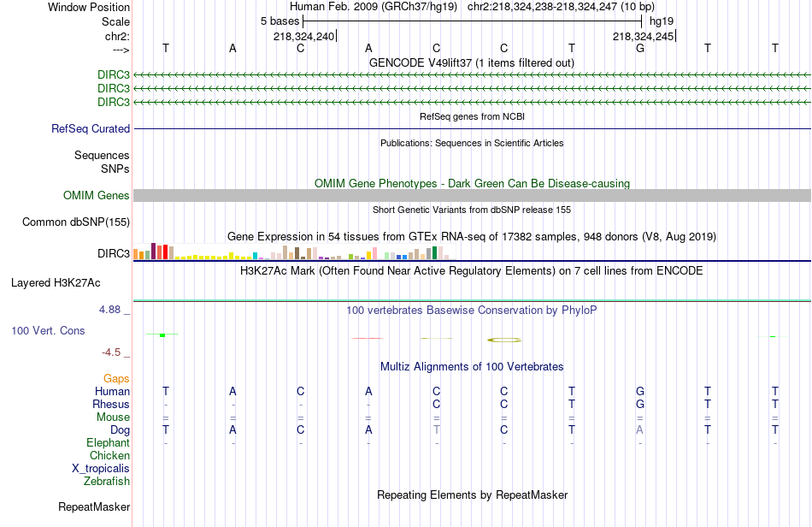The height and width of the screenshot is (527, 812).
Task: Open the RefSeq Curated track label
Action: point(91,128)
